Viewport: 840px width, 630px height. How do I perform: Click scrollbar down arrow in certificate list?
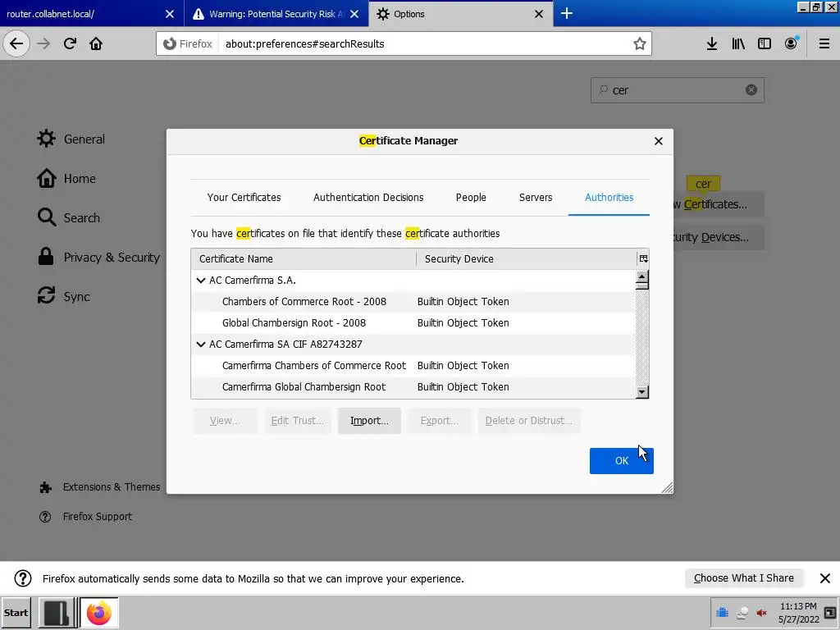pyautogui.click(x=641, y=392)
